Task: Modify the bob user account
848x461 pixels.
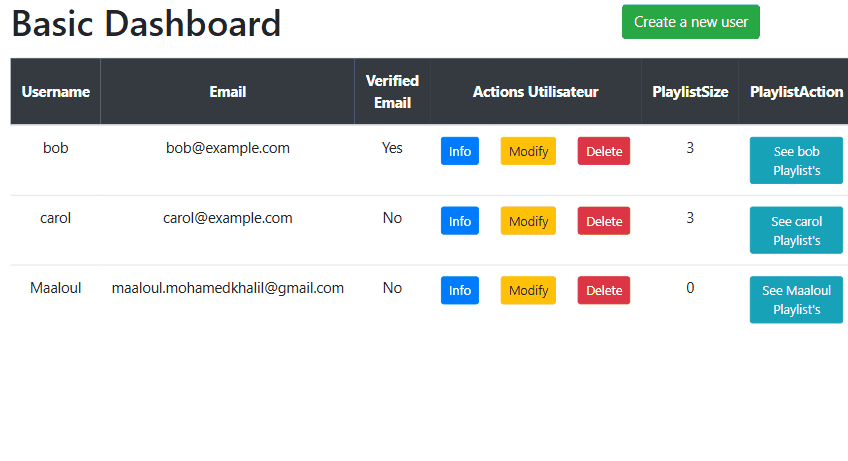Action: [528, 151]
